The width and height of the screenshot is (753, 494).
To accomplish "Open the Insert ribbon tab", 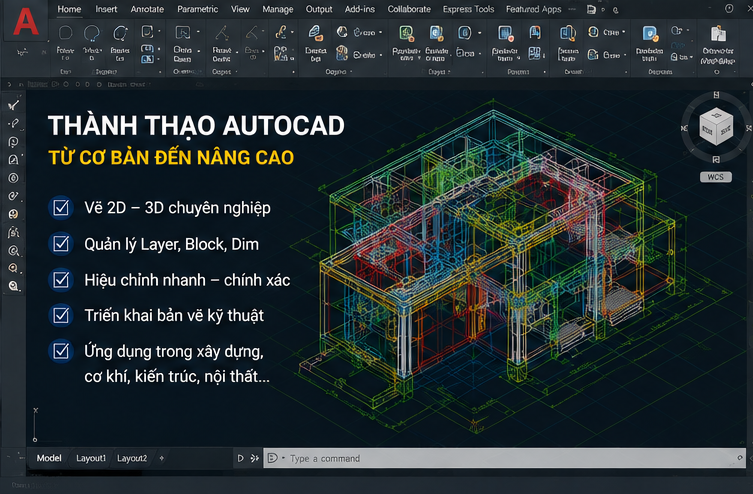I will pos(106,9).
